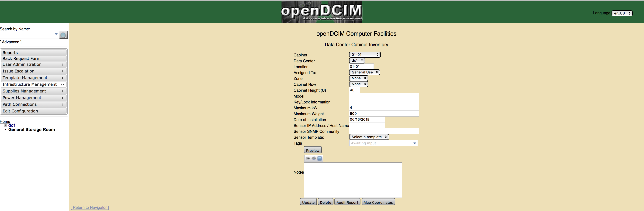Open the Search by Name dropdown arrow
Screen dimensions: 644x211
tap(56, 34)
